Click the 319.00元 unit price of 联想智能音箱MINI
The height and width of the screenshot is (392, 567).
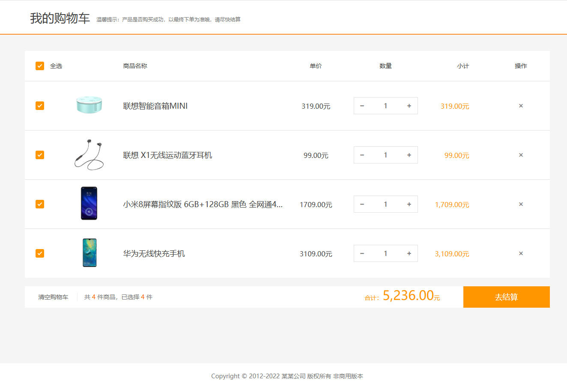click(x=316, y=106)
